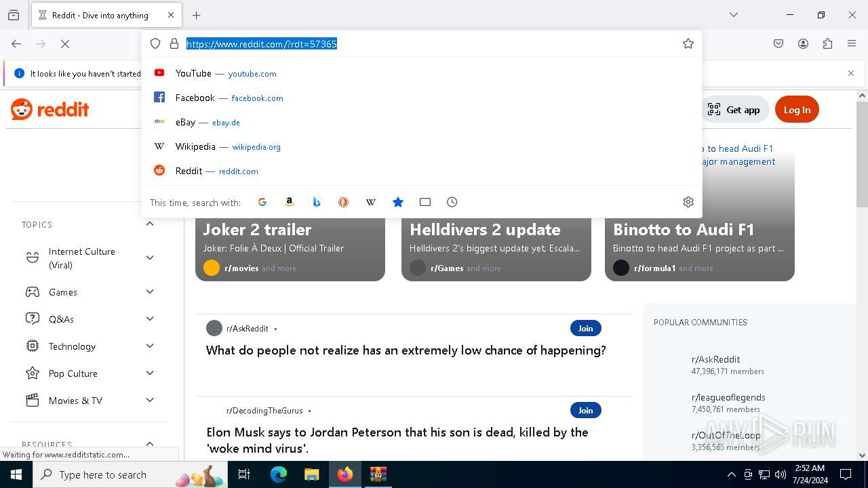The image size is (868, 488).
Task: Open the Windows notification center
Action: pyautogui.click(x=846, y=474)
